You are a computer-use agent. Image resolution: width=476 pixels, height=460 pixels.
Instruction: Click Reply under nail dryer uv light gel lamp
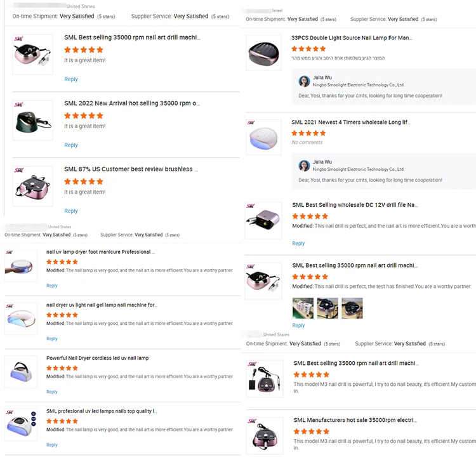tap(51, 339)
